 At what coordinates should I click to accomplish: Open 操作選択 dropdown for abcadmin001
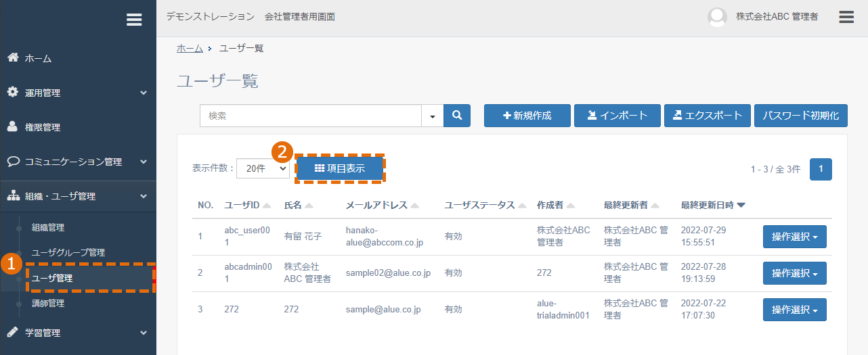795,273
